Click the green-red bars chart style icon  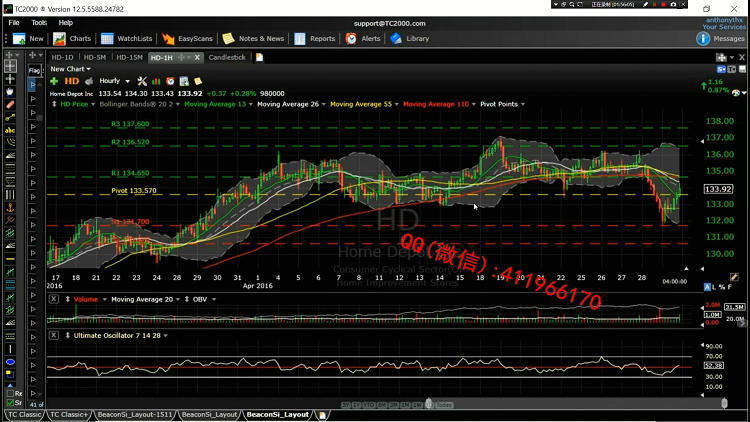156,81
